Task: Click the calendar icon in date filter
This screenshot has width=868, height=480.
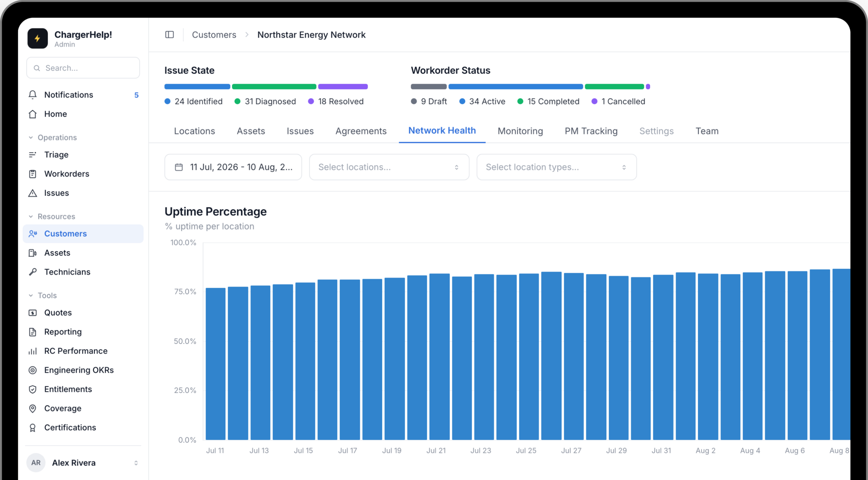Action: click(179, 167)
